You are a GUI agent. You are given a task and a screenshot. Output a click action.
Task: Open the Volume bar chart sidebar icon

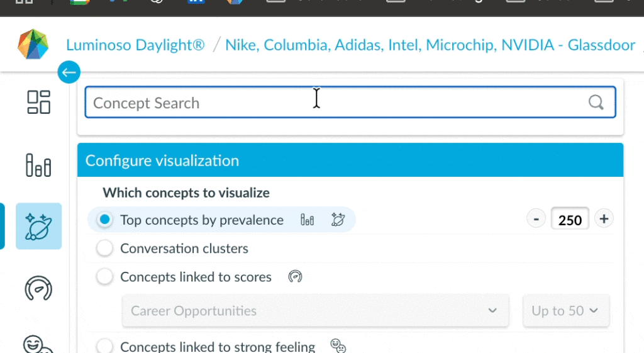(x=38, y=165)
